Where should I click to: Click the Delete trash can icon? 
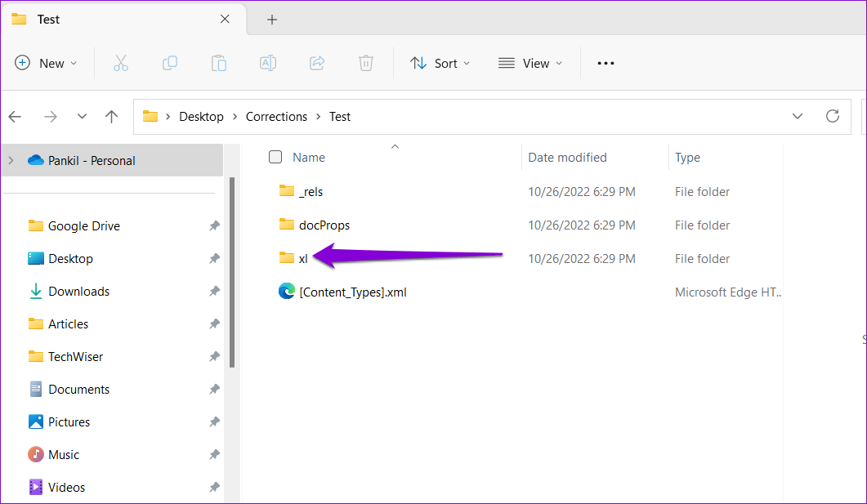(x=366, y=63)
